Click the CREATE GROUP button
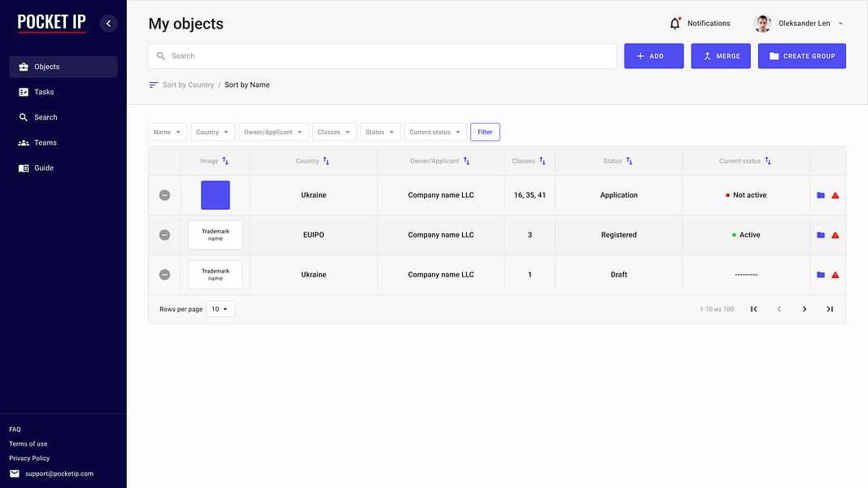Viewport: 868px width, 488px height. (801, 56)
